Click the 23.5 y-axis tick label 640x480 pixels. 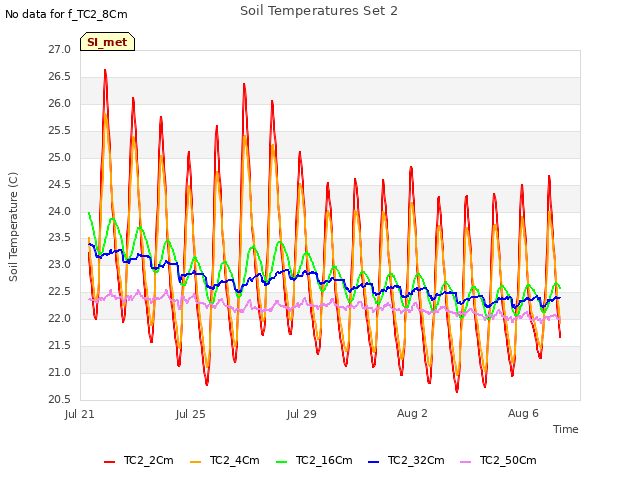60,238
